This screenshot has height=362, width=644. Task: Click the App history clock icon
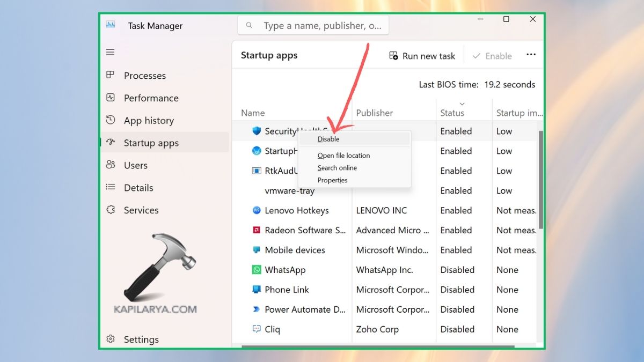[111, 120]
